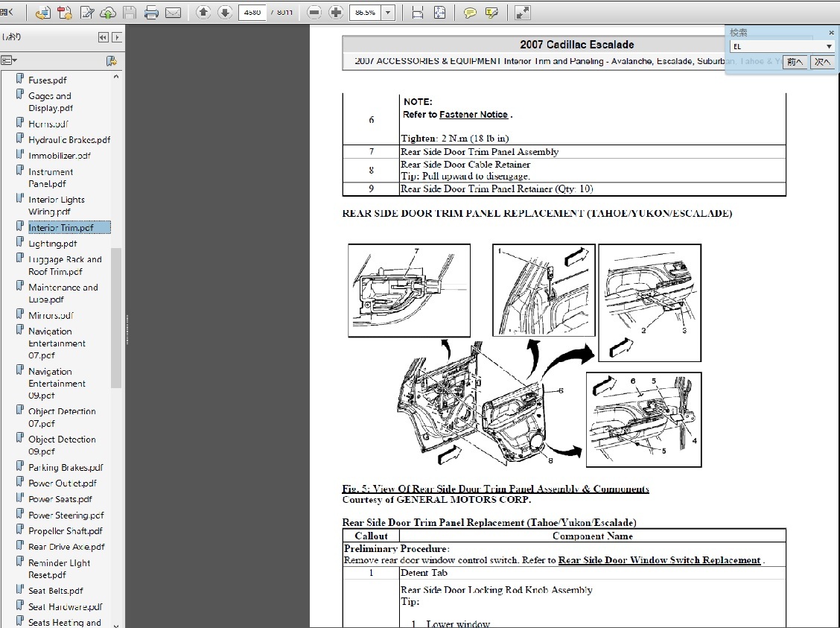Open the Hydraulic Brakes.pdf bookmark
Screen dimensions: 840x628
pos(70,140)
